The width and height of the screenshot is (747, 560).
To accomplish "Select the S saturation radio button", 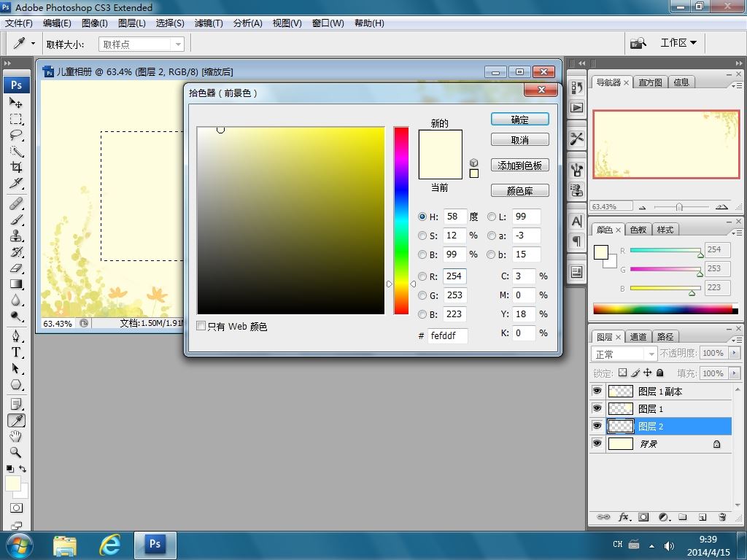I will pos(422,236).
